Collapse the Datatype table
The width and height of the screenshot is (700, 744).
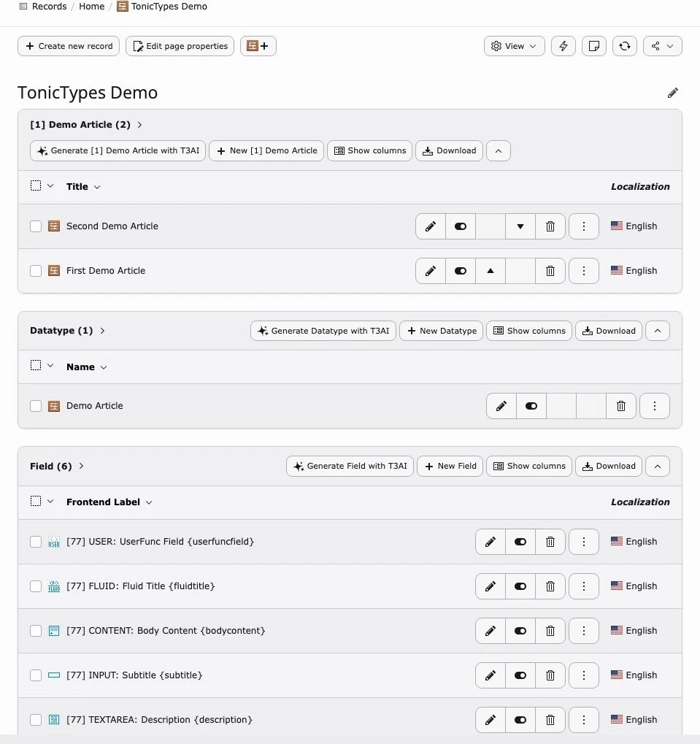click(x=658, y=331)
